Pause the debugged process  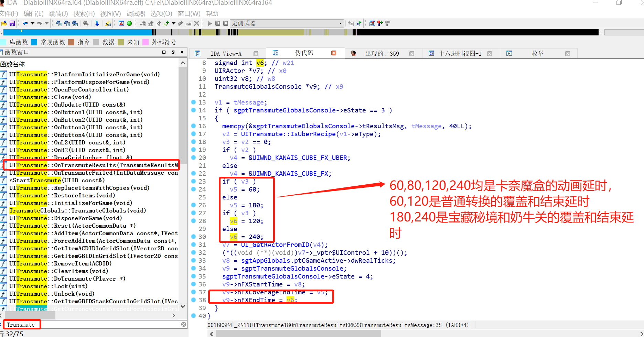tap(218, 23)
